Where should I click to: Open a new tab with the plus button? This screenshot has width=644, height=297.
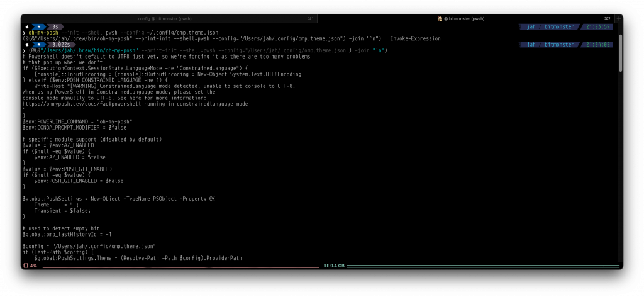click(x=618, y=18)
